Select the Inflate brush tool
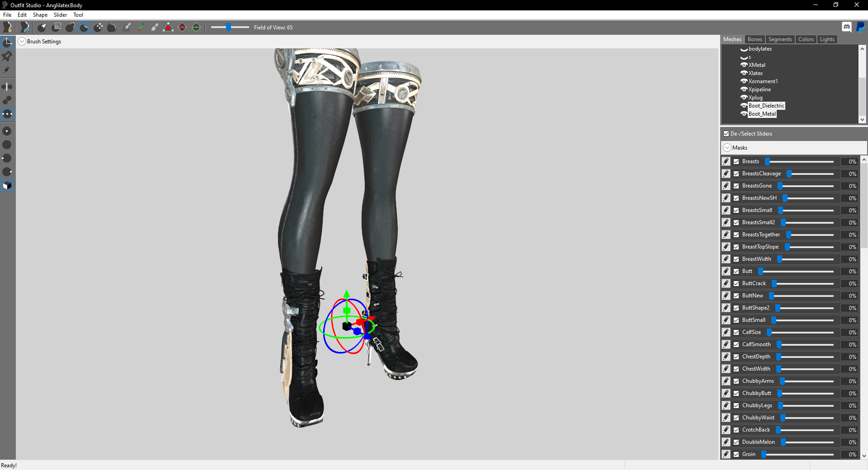The height and width of the screenshot is (470, 868). click(x=70, y=28)
